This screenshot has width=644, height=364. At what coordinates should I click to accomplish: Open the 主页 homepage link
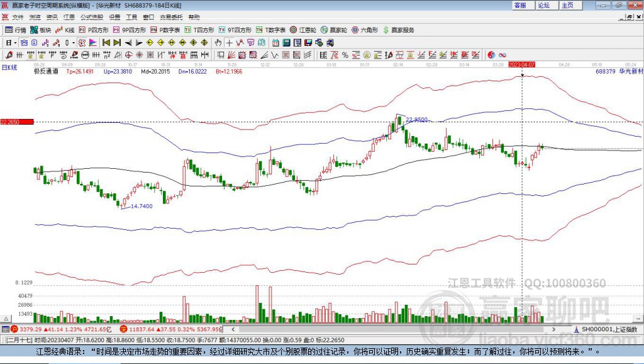568,5
